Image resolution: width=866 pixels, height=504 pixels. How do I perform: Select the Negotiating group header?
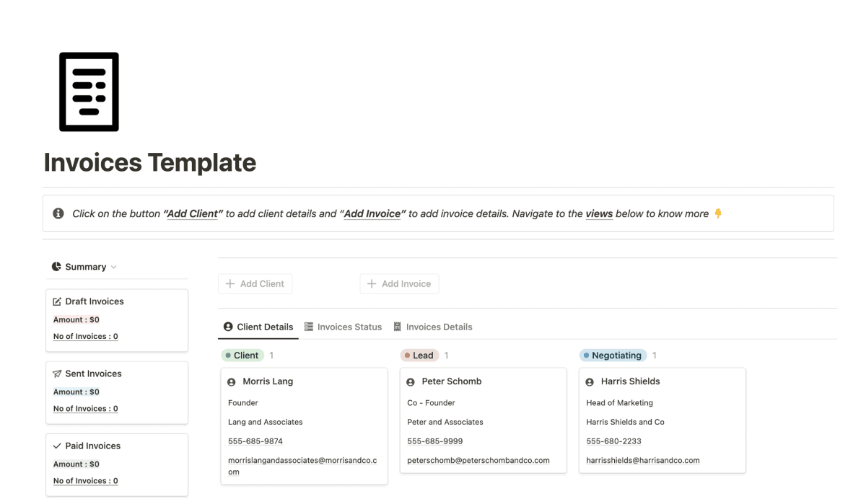pyautogui.click(x=613, y=355)
